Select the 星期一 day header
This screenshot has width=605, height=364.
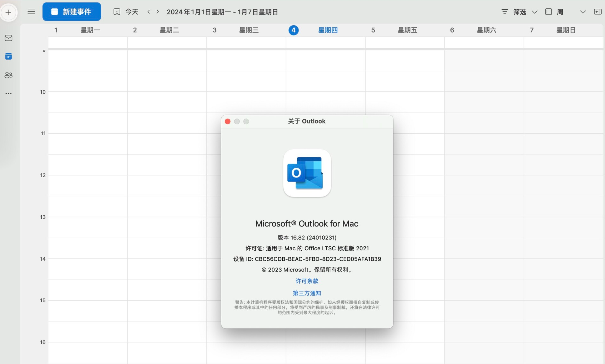[90, 30]
